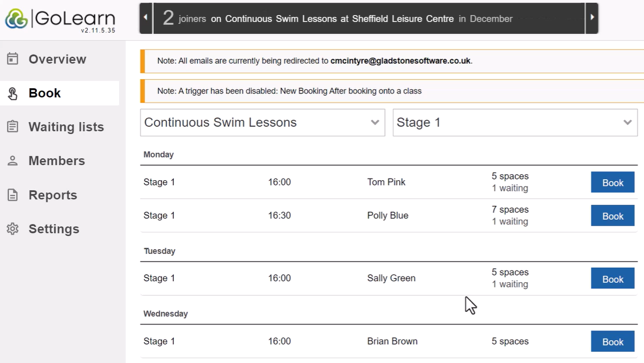
Task: Open the Settings section
Action: point(53,229)
